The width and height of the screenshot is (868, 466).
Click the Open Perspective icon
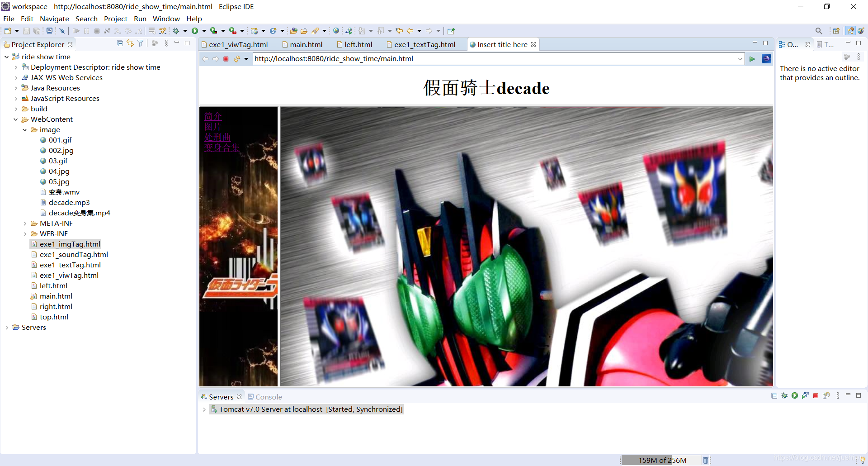[x=836, y=31]
